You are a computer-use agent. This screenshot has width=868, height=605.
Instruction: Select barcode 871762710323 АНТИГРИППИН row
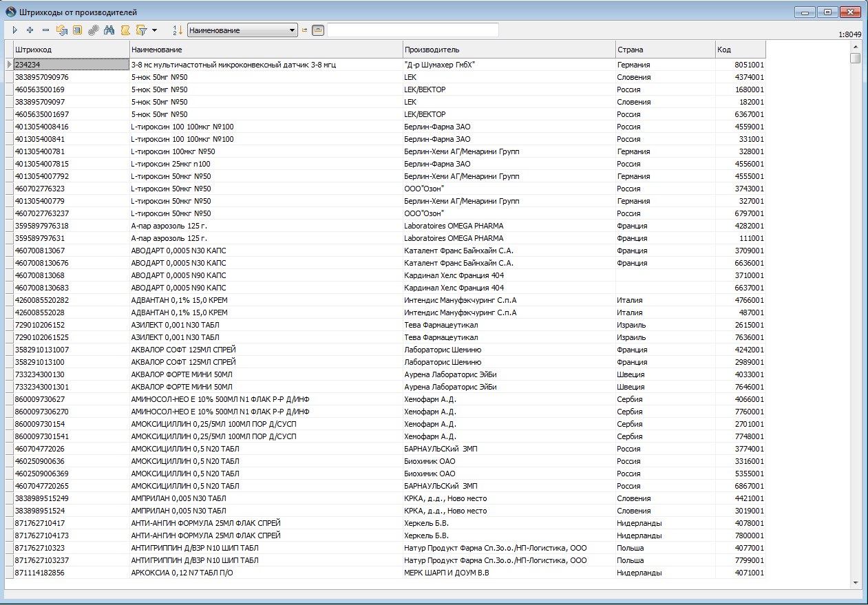click(x=72, y=548)
